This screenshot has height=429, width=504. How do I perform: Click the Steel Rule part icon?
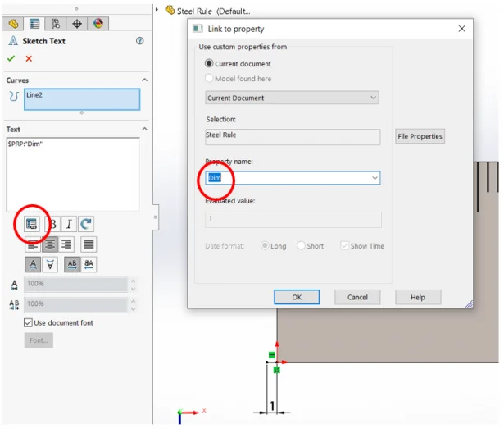coord(170,10)
